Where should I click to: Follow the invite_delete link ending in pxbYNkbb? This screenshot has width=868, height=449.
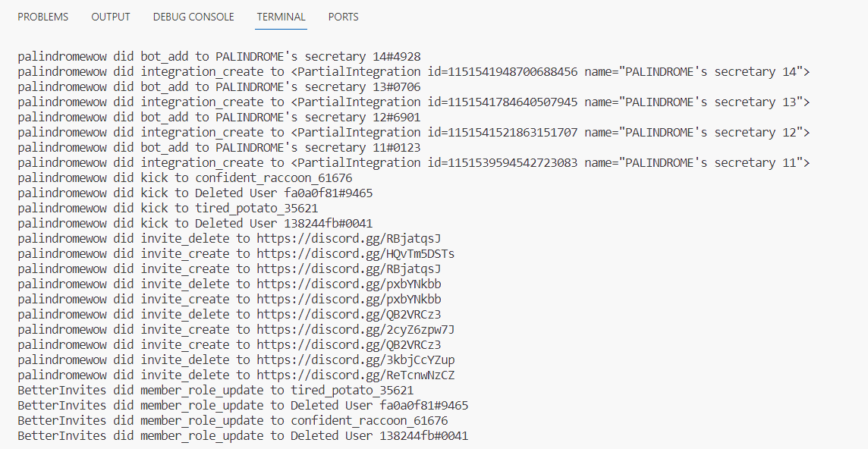coord(348,284)
